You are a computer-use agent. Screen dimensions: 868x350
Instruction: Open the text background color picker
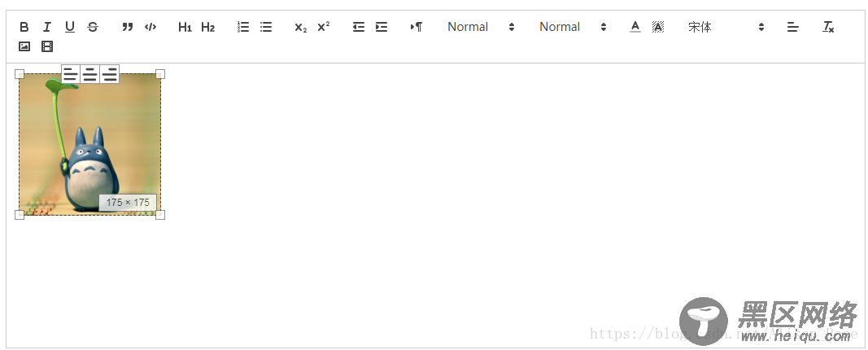pos(657,27)
